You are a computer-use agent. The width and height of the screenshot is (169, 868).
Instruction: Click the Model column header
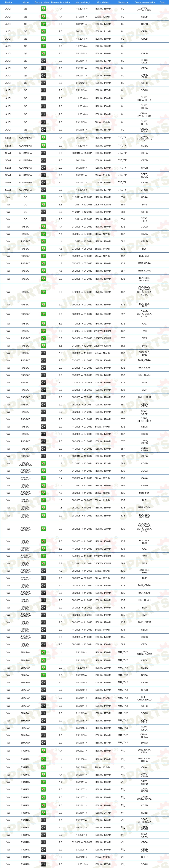tap(26, 2)
